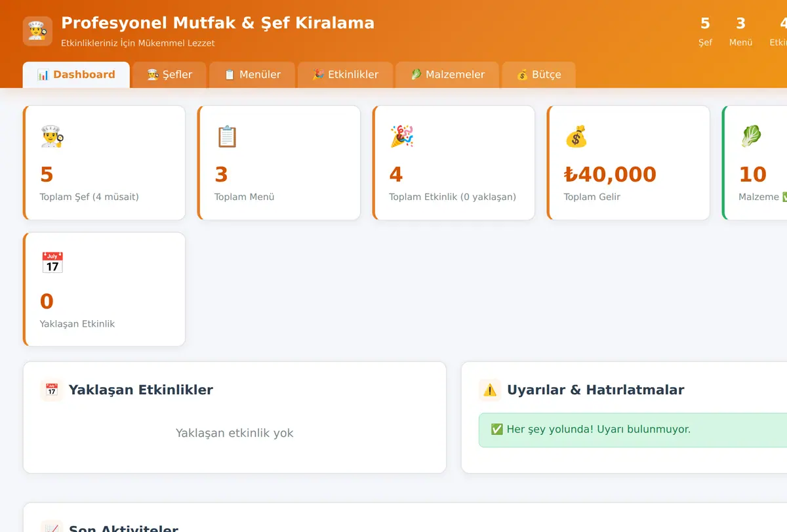This screenshot has height=532, width=787.
Task: Click the 'Uyarılar & Hatırlatmalar' panel heading
Action: [x=595, y=390]
